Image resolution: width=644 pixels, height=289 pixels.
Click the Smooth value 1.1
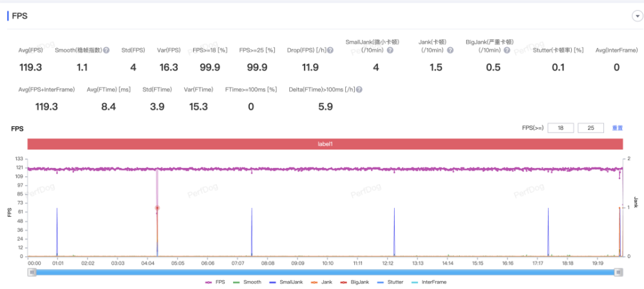pyautogui.click(x=82, y=68)
